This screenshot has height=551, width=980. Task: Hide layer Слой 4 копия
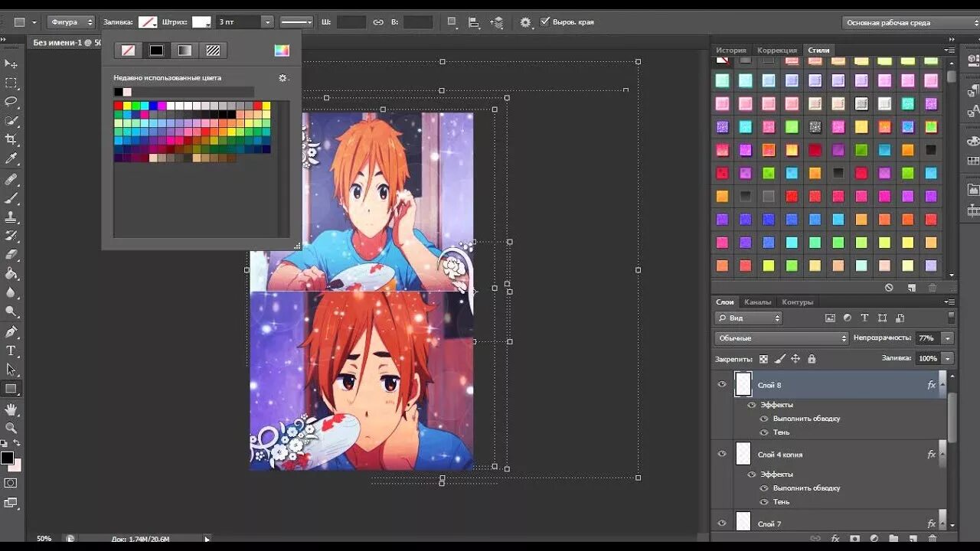(x=721, y=454)
